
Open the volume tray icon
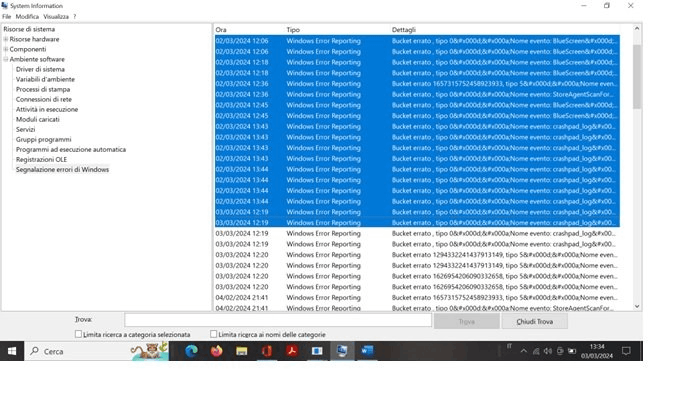pyautogui.click(x=548, y=351)
